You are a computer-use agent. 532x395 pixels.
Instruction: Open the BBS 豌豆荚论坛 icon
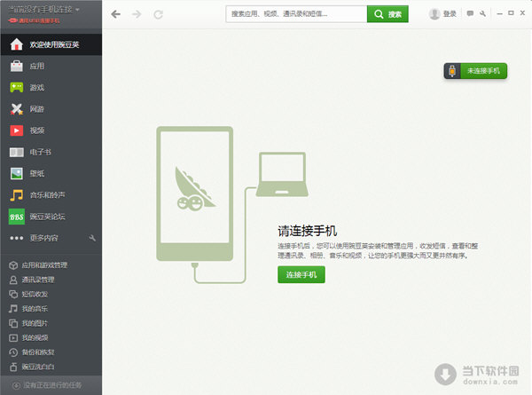17,217
